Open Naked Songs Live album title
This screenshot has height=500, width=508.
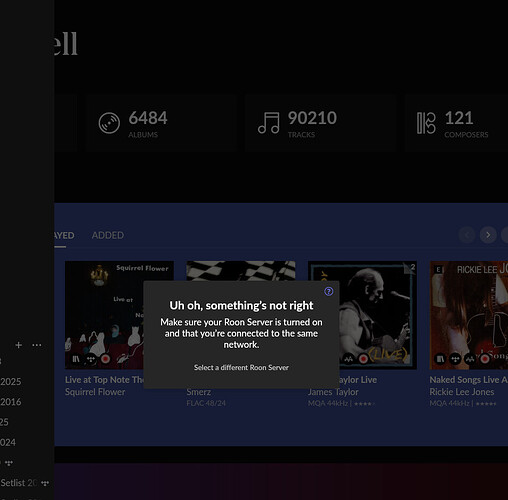(x=468, y=380)
